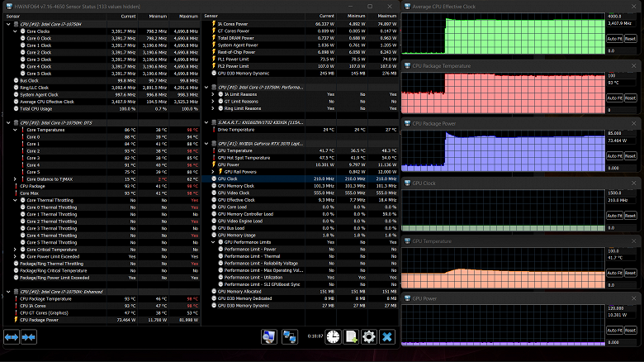Screen dimensions: 644x362
Task: Edit the 120.000 max field in GPU Power graph
Action: point(622,308)
